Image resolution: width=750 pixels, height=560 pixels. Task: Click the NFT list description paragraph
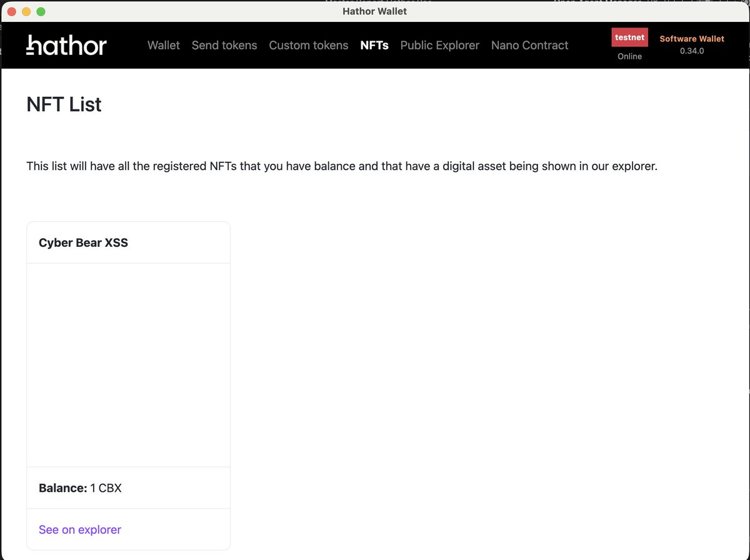pos(342,167)
